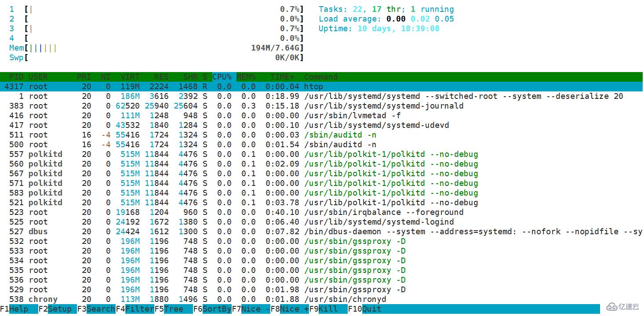Sort by the Command column header

point(321,77)
